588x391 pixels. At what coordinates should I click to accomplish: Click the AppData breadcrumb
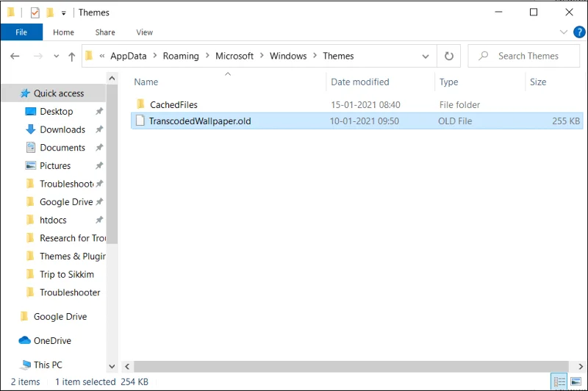pyautogui.click(x=128, y=56)
